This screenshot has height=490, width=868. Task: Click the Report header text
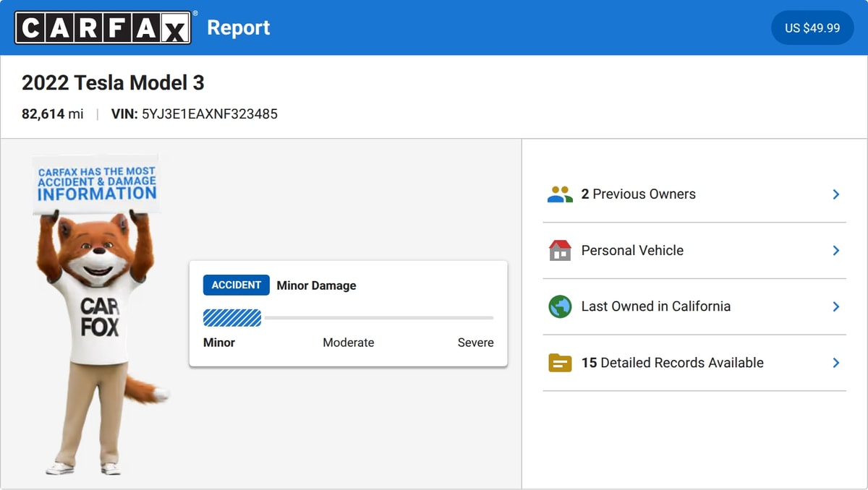point(239,28)
